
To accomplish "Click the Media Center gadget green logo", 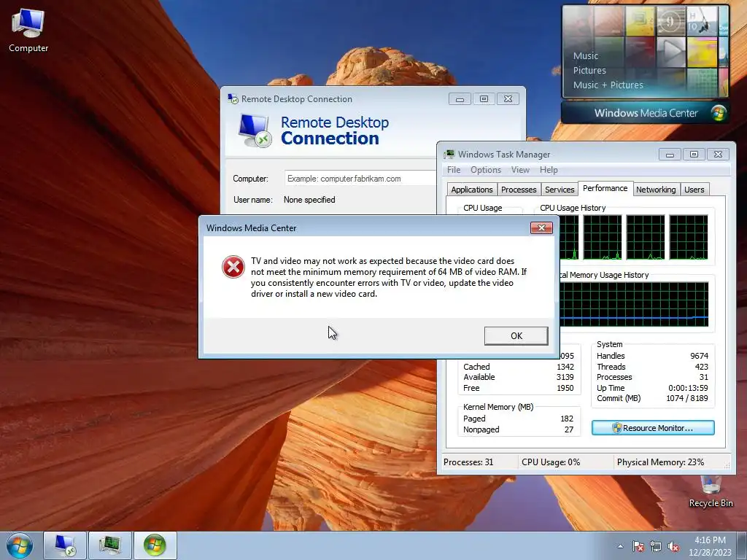I will pos(719,113).
